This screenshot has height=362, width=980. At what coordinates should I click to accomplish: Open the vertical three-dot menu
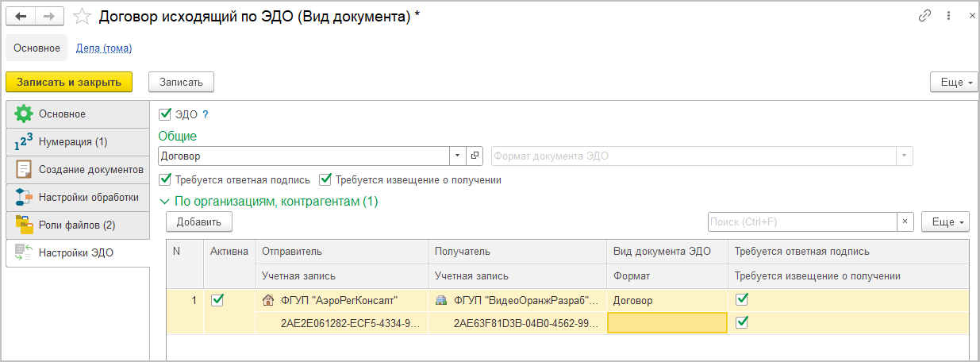point(948,16)
